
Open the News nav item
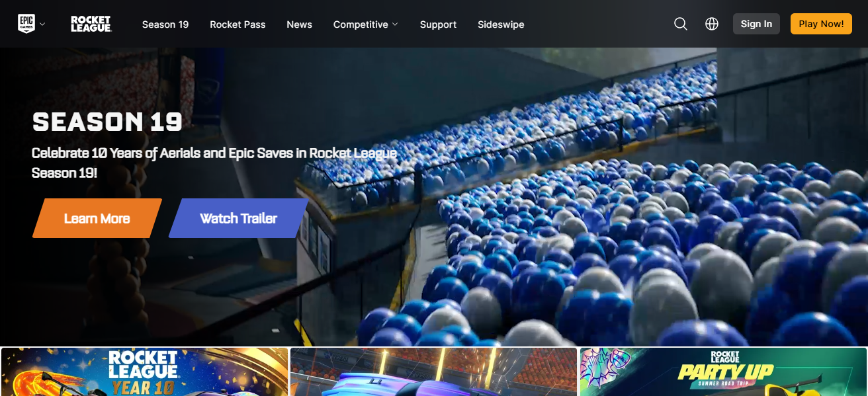tap(299, 24)
